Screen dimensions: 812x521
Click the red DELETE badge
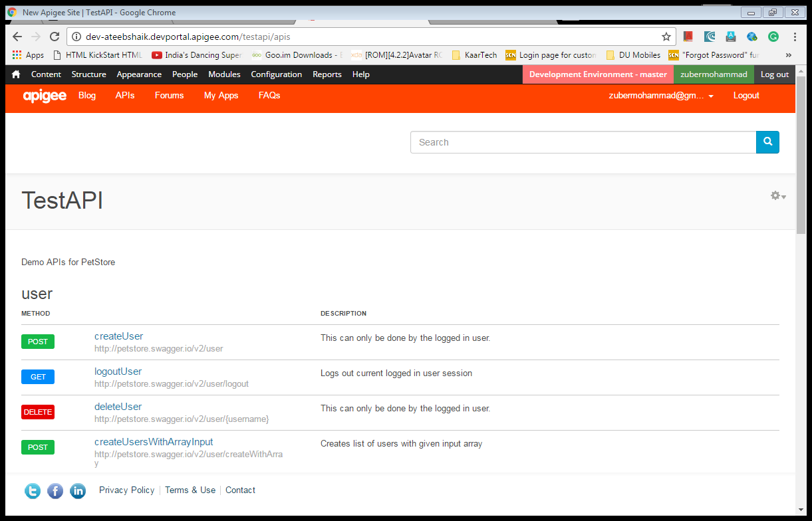(x=38, y=412)
